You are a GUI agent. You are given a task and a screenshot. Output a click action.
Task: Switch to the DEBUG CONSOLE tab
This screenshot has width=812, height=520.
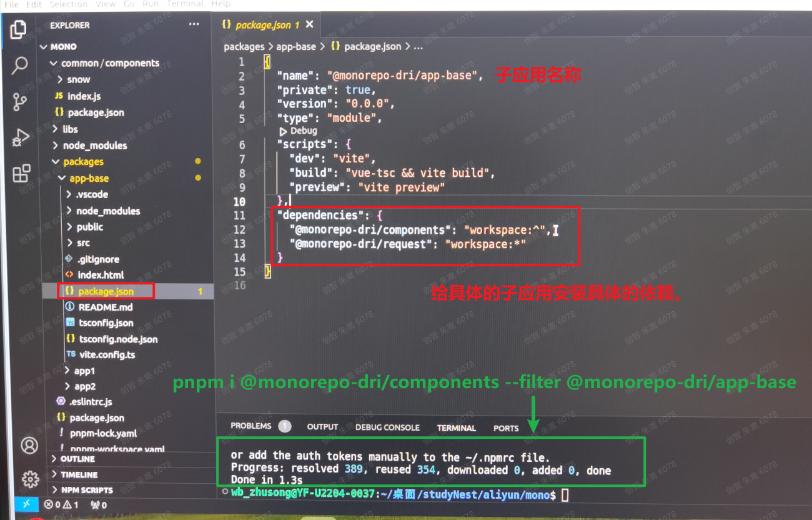coord(387,427)
